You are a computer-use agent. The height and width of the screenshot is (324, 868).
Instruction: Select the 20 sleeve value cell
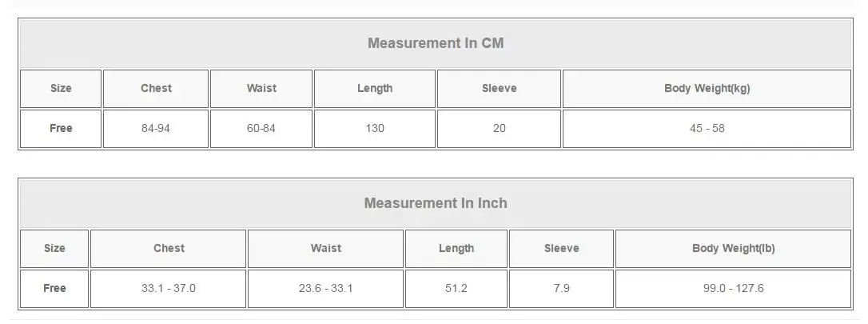(500, 128)
